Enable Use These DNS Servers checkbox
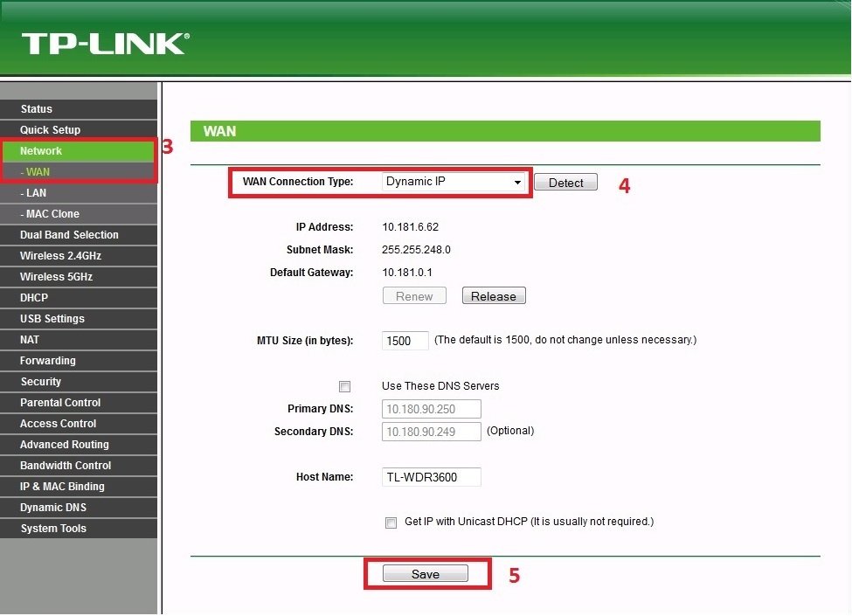852x616 pixels. click(344, 386)
